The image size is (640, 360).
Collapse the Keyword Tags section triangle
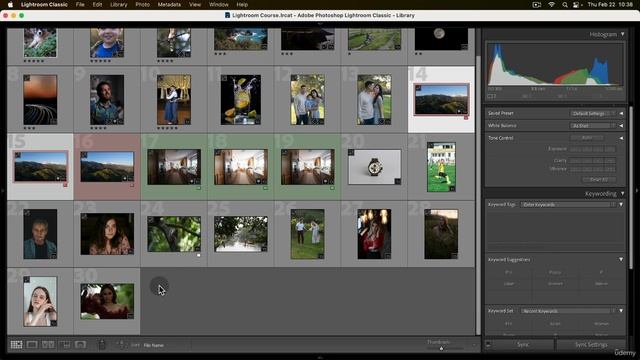[621, 204]
